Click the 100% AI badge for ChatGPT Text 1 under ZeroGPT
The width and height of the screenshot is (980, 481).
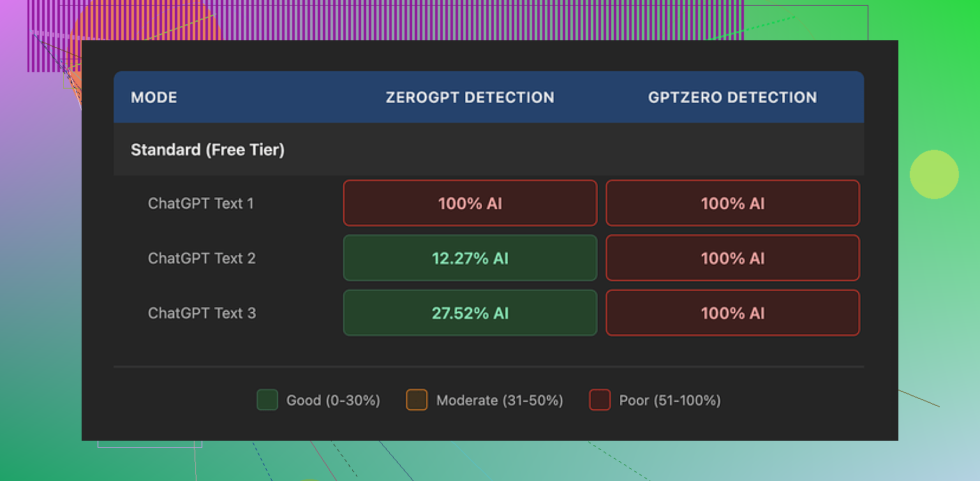point(470,203)
